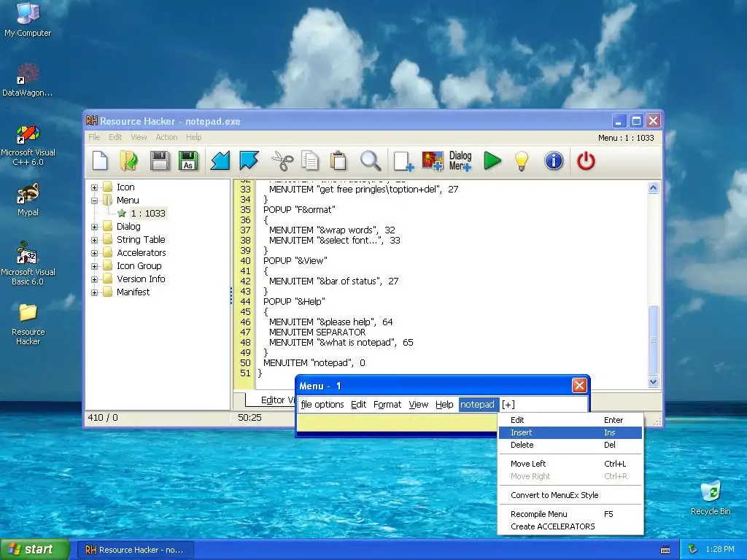This screenshot has height=560, width=747.
Task: Click the Save floppy disk icon
Action: click(x=160, y=160)
